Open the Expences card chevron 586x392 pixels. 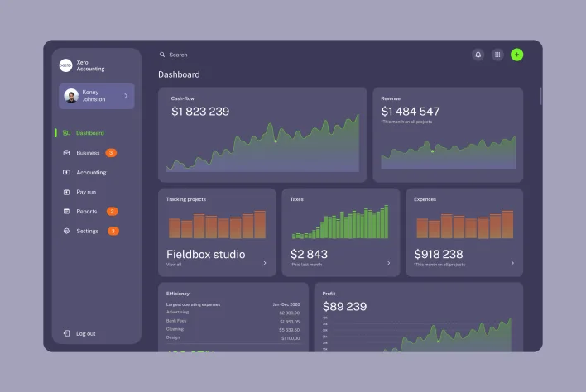pyautogui.click(x=512, y=263)
